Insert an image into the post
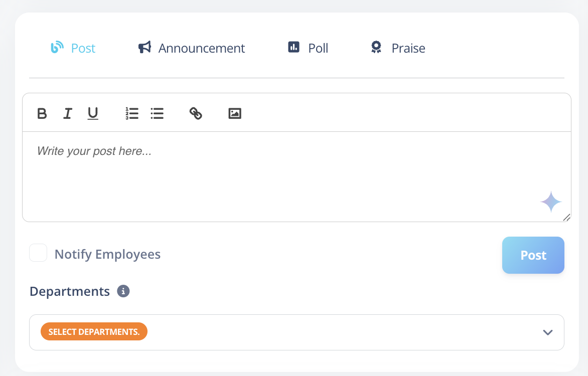 235,113
